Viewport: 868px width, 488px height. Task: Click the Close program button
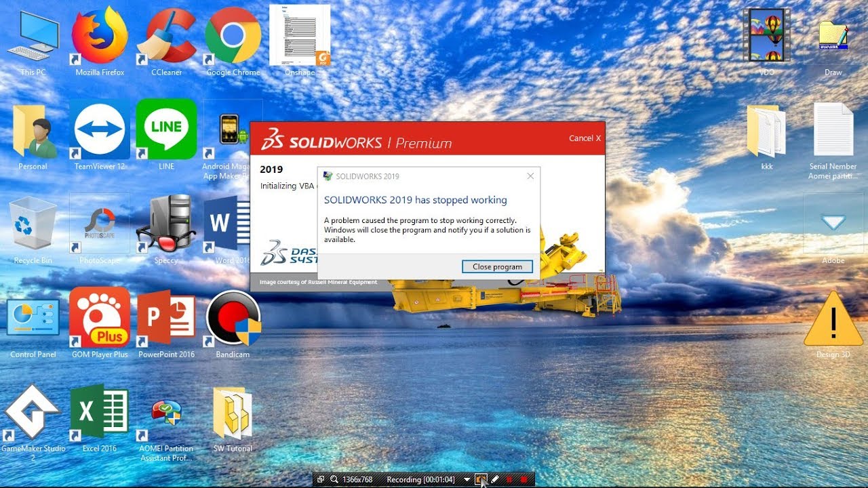[x=497, y=266]
